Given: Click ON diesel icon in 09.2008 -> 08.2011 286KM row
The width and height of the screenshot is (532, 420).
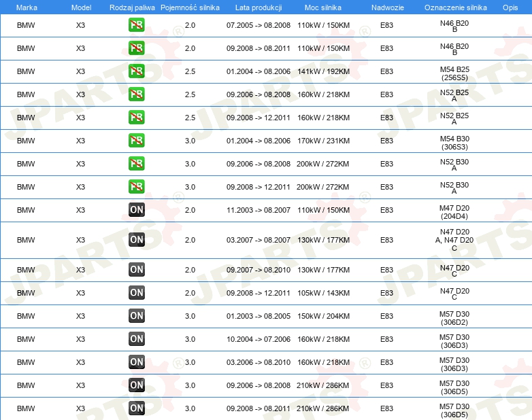Looking at the screenshot, I should click(x=137, y=408).
